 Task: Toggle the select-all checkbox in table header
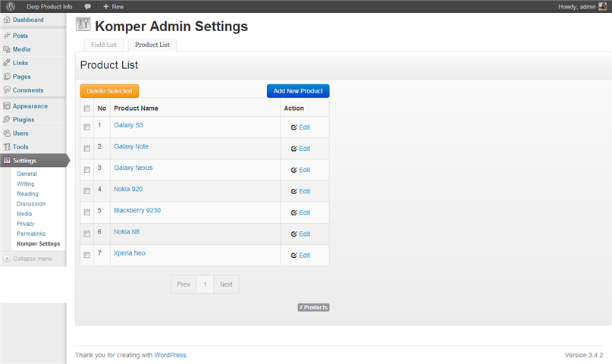tap(87, 108)
